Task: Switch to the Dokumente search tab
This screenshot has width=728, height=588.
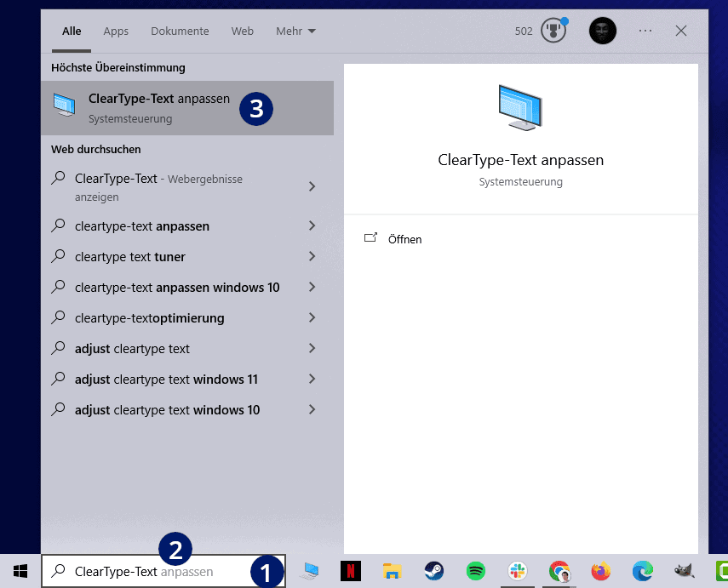Action: click(x=180, y=31)
